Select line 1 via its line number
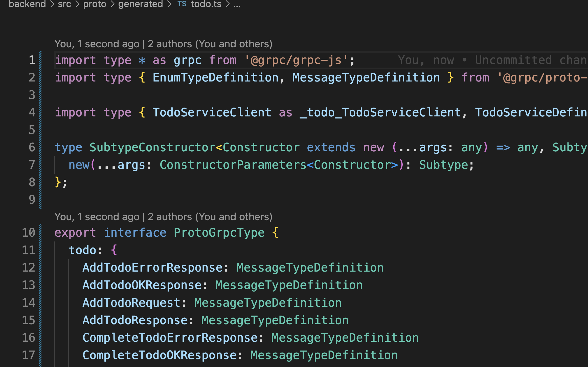The image size is (588, 367). (x=32, y=60)
